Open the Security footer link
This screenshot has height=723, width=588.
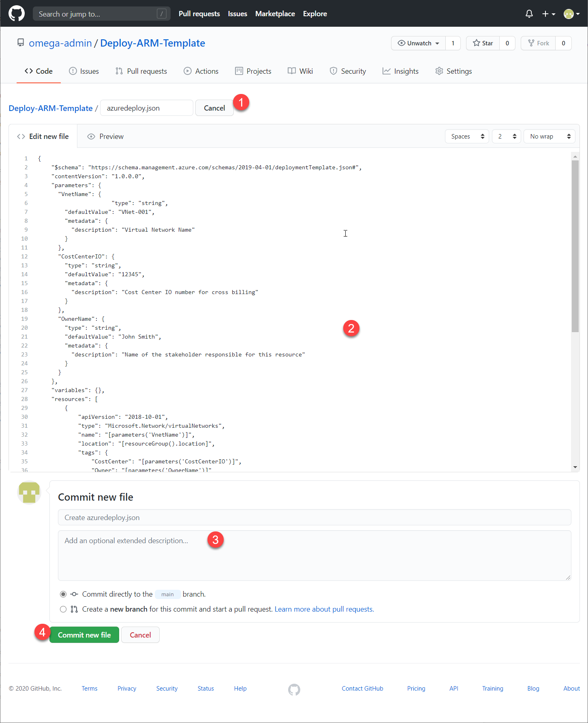pyautogui.click(x=167, y=689)
